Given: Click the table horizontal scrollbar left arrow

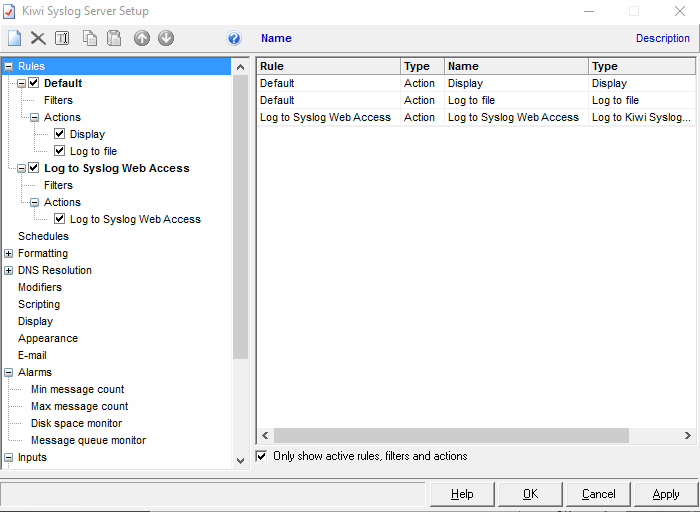Looking at the screenshot, I should pyautogui.click(x=265, y=435).
